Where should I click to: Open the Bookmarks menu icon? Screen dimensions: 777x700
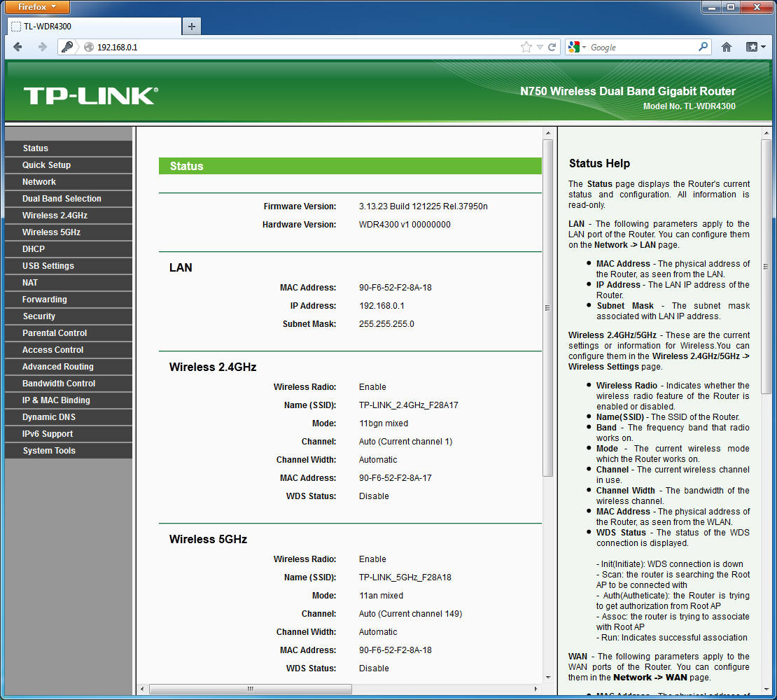click(755, 47)
